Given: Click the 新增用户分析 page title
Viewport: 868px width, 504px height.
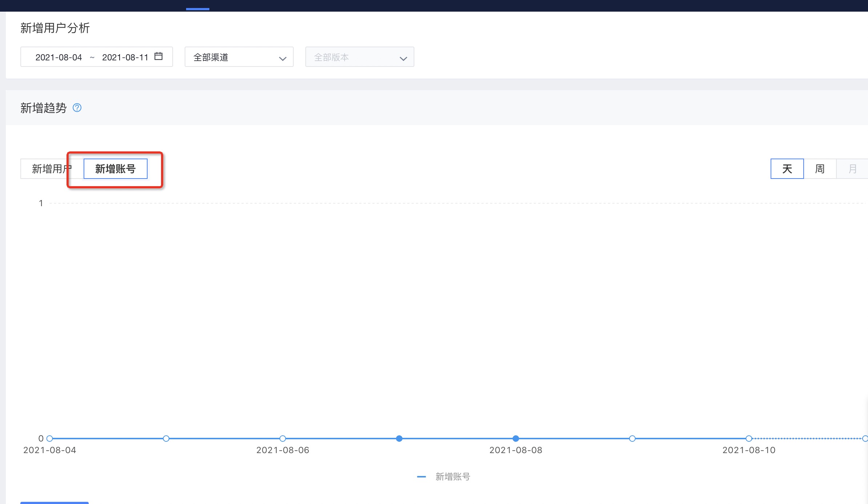Looking at the screenshot, I should (x=55, y=28).
